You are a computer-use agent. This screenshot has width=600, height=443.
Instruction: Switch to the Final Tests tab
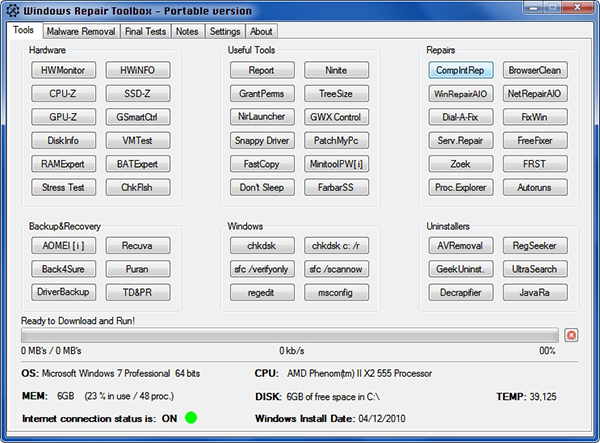click(145, 31)
